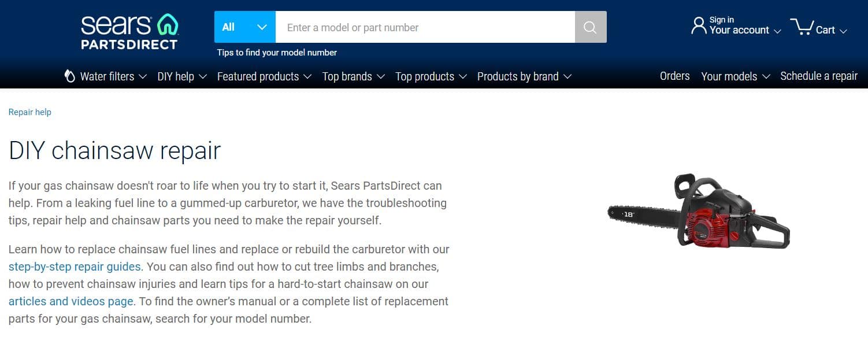Click the user account person icon
868x351 pixels.
pyautogui.click(x=699, y=26)
